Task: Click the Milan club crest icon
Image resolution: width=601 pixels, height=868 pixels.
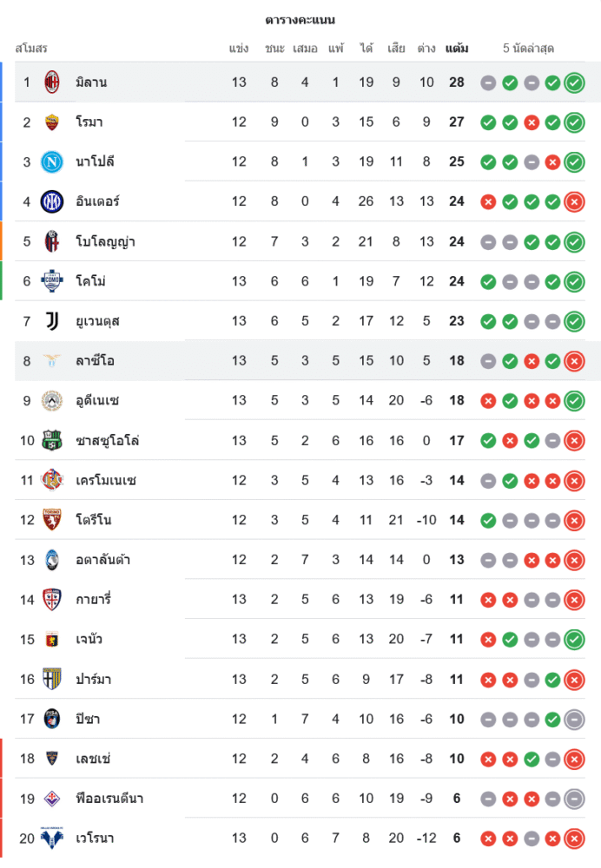Action: click(52, 82)
